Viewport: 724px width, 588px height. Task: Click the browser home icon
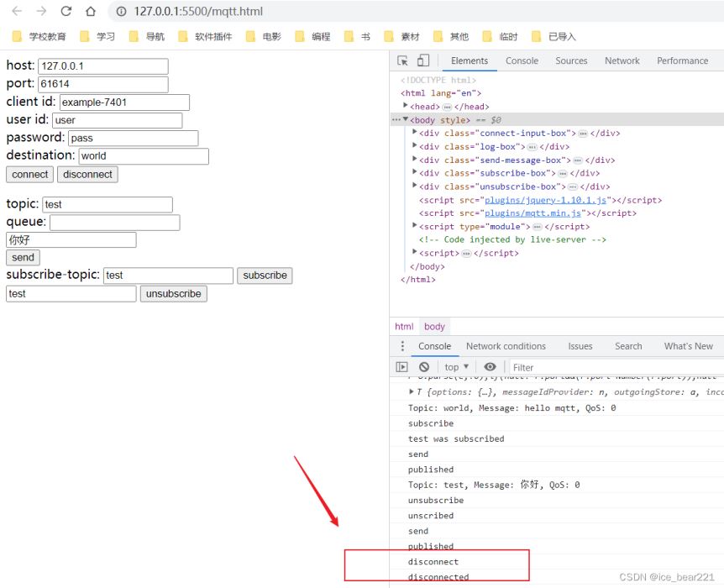pyautogui.click(x=91, y=12)
